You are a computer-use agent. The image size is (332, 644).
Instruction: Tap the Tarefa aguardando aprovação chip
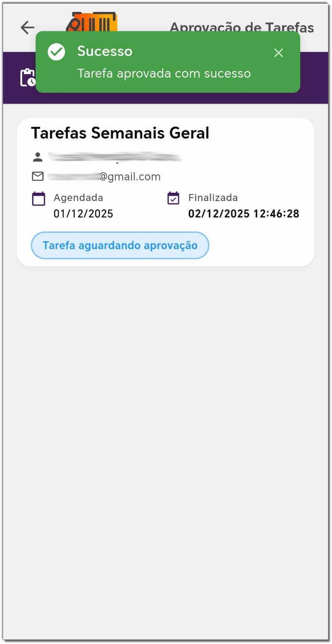(120, 245)
